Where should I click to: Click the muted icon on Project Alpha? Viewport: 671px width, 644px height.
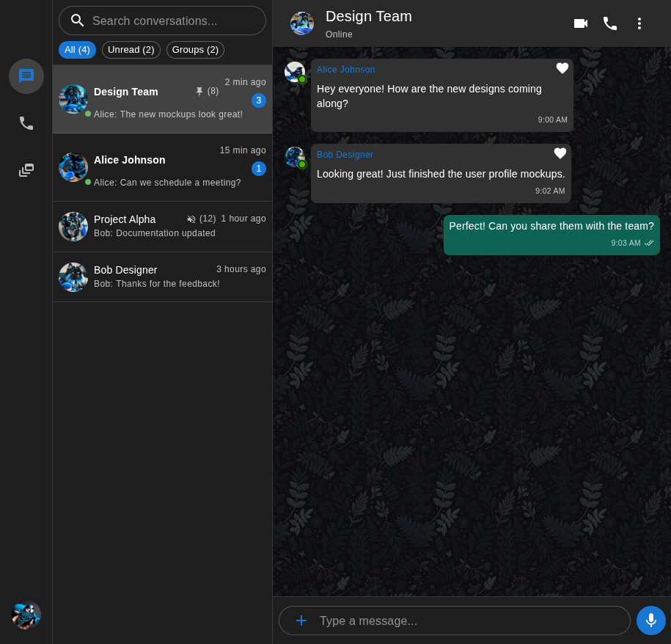tap(191, 219)
